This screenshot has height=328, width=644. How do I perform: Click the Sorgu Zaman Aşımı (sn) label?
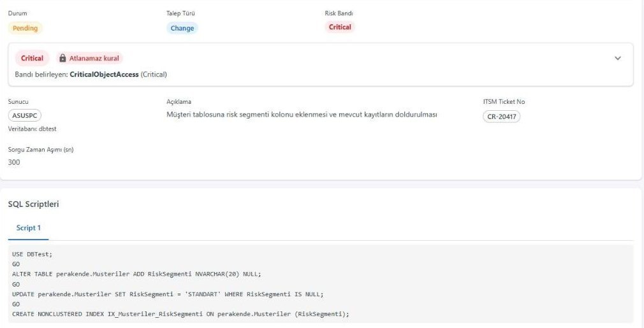pyautogui.click(x=41, y=150)
